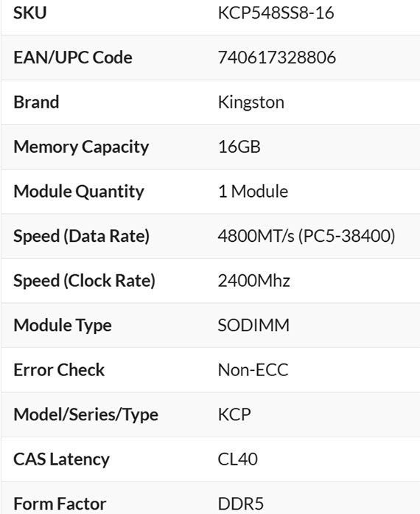Select the Brand label

(x=36, y=102)
